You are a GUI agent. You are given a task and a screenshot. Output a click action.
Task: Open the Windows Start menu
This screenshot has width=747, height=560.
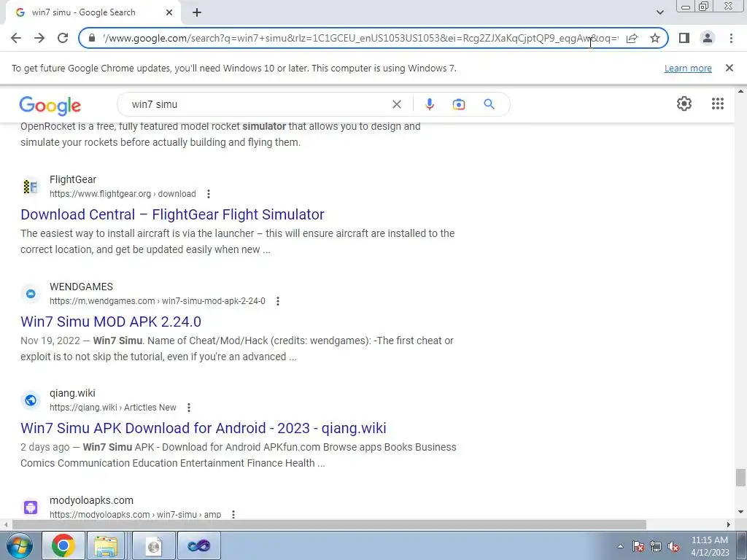(20, 545)
